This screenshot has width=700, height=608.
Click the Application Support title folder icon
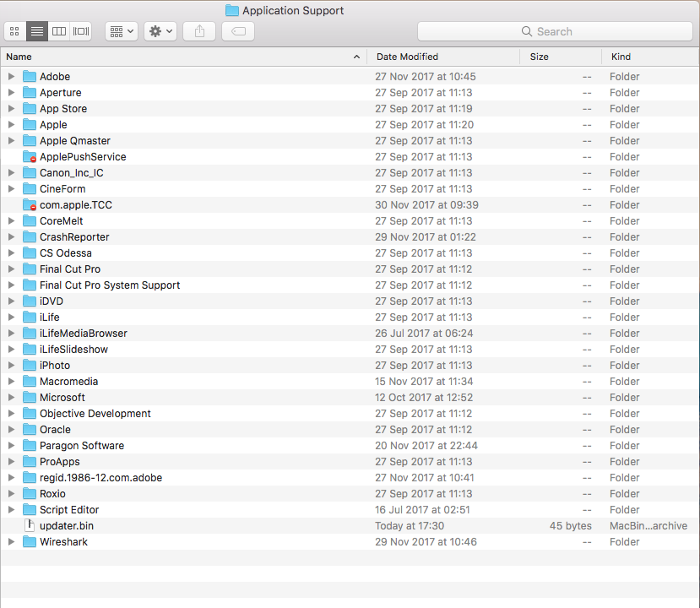pos(231,10)
